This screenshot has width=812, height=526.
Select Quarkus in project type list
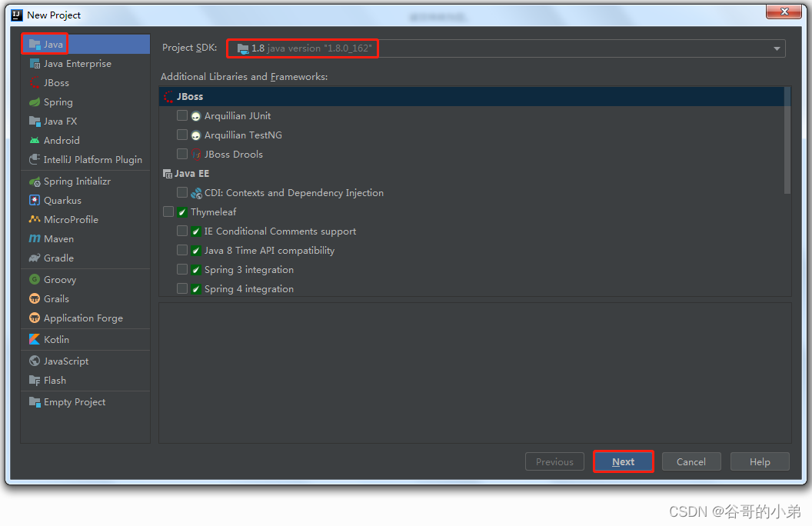pyautogui.click(x=85, y=201)
